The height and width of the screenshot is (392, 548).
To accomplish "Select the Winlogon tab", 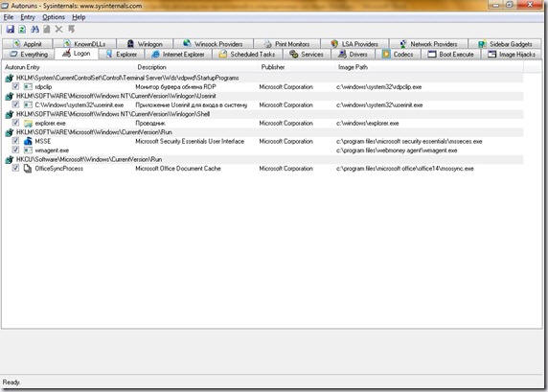I will (x=145, y=44).
